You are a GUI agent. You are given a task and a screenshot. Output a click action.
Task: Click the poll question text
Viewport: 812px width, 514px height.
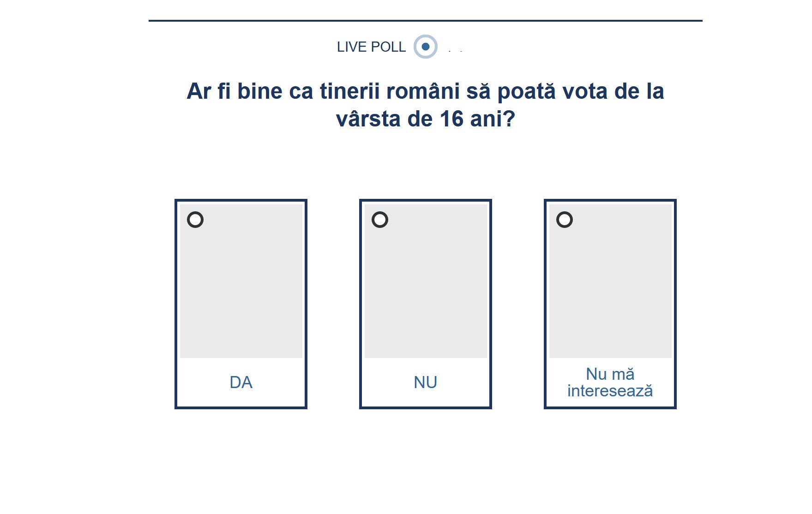point(425,104)
